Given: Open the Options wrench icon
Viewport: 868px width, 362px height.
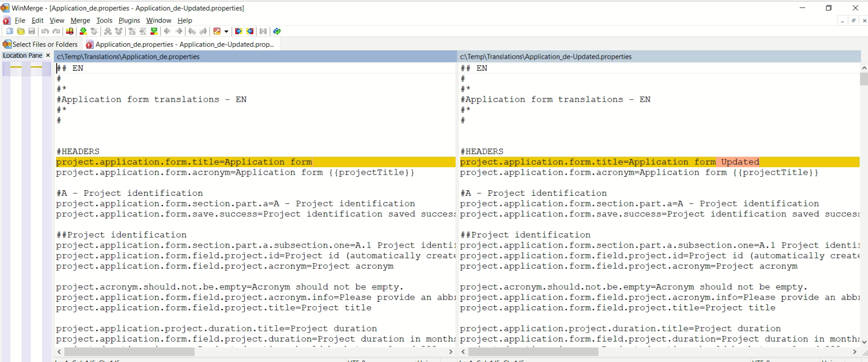Looking at the screenshot, I should click(217, 31).
